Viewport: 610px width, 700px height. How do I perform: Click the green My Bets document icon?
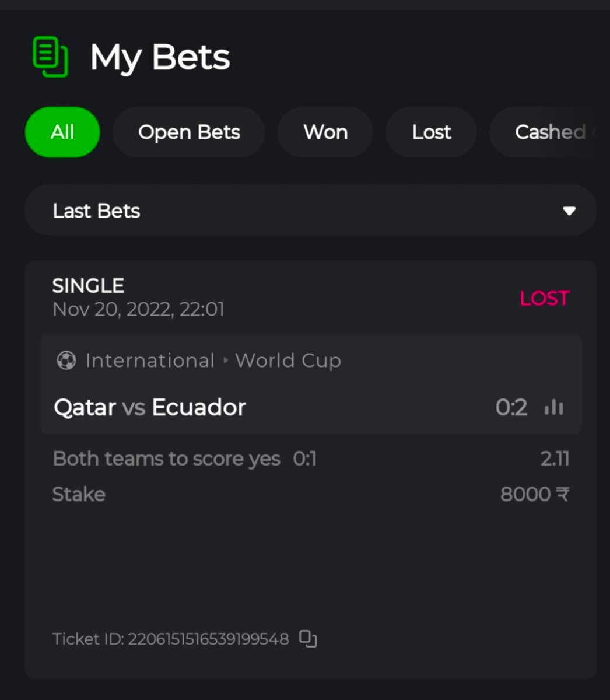[x=50, y=57]
